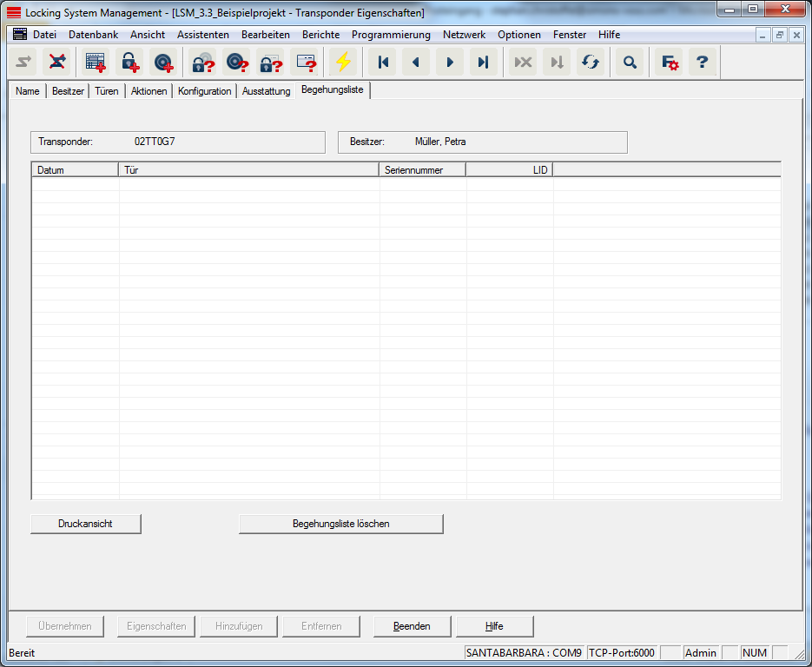This screenshot has width=812, height=667.
Task: Click the filter settings icon
Action: pyautogui.click(x=669, y=63)
